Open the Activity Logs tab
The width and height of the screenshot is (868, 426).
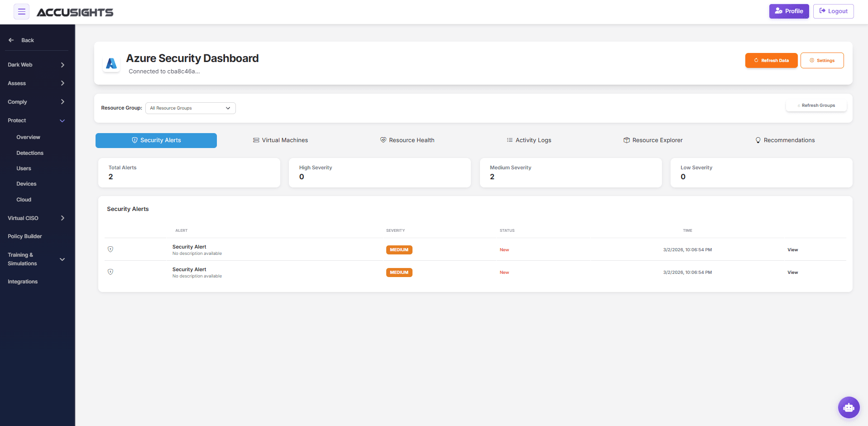pyautogui.click(x=529, y=140)
